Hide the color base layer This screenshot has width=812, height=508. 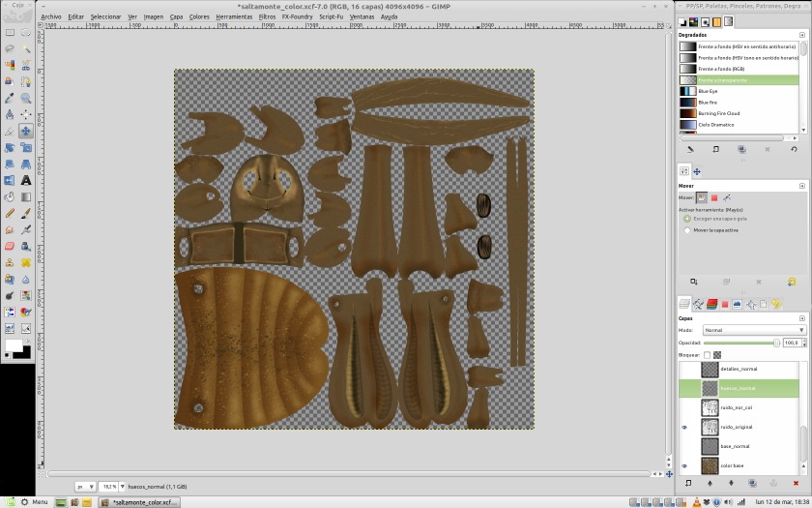tap(684, 466)
